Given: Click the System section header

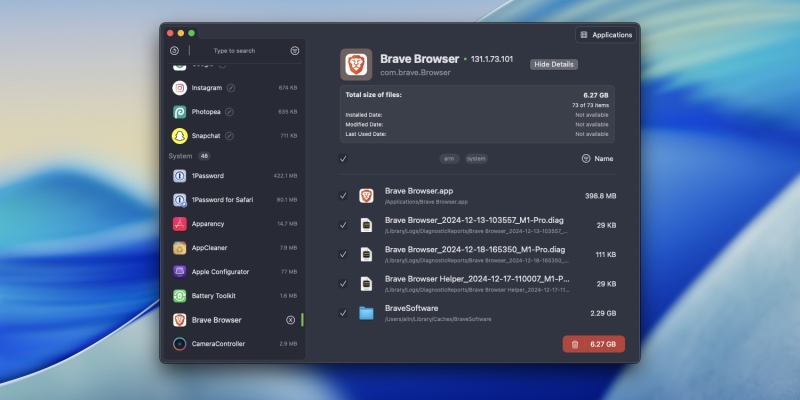Looking at the screenshot, I should [180, 156].
